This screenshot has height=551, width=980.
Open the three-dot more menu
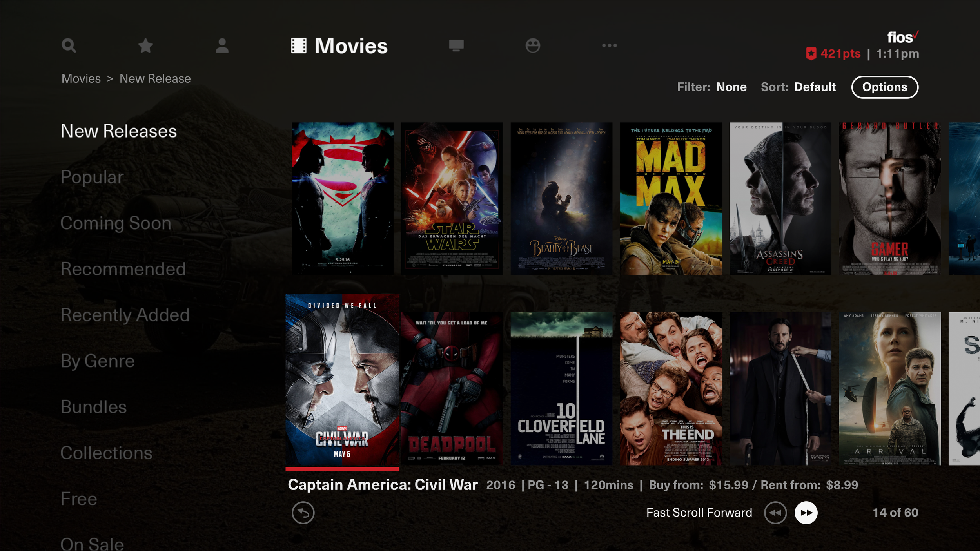coord(610,46)
